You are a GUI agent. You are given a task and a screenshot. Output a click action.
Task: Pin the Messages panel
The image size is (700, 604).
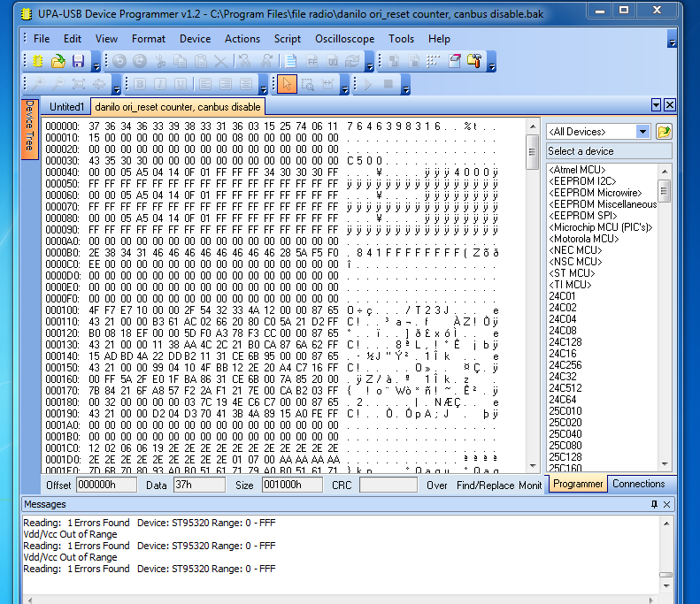[x=654, y=504]
